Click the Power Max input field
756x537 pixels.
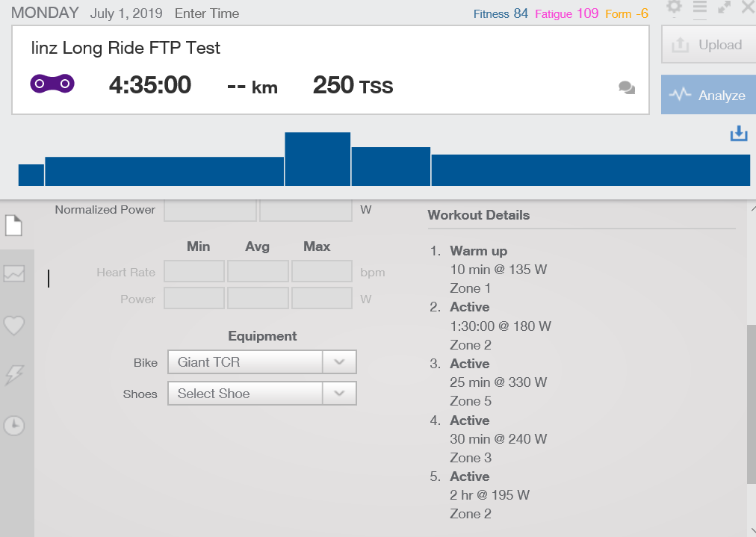(321, 299)
